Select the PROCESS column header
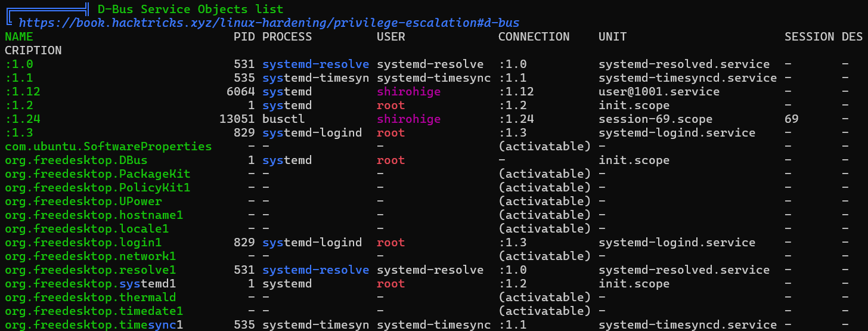868x331 pixels. [287, 36]
